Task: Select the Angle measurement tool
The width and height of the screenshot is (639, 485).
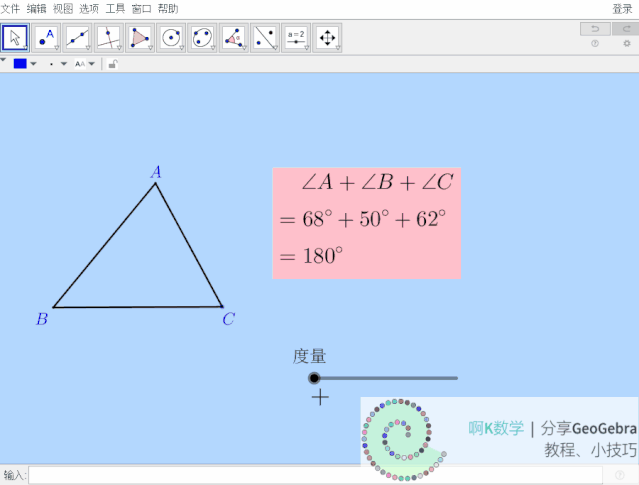Action: click(234, 38)
